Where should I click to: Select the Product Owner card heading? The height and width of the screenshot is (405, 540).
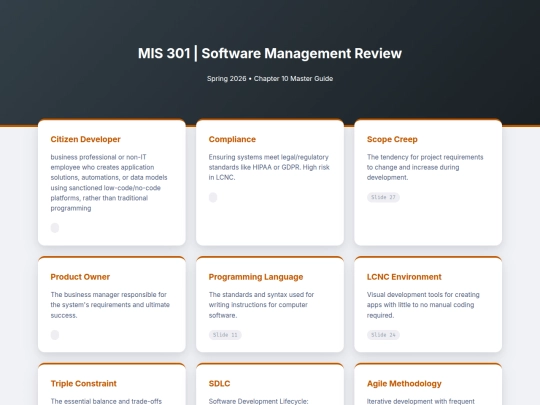click(x=80, y=277)
